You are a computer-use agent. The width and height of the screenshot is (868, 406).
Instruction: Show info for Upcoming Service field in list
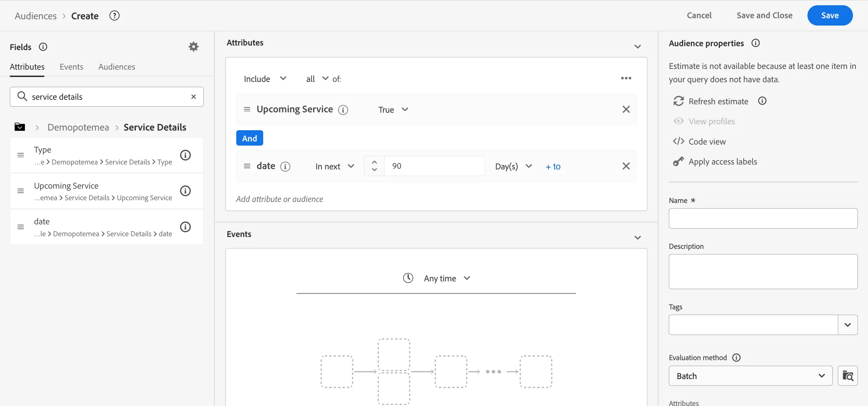pyautogui.click(x=185, y=191)
